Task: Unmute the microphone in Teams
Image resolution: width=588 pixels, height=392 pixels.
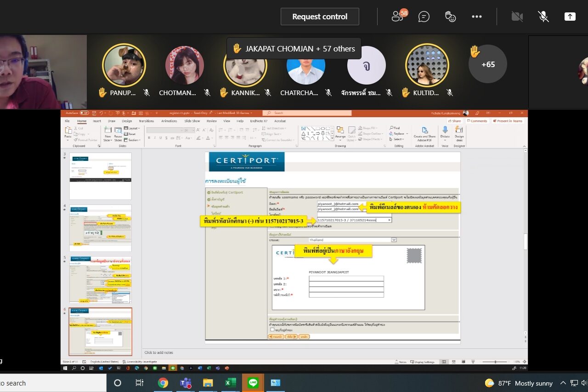Action: coord(543,17)
